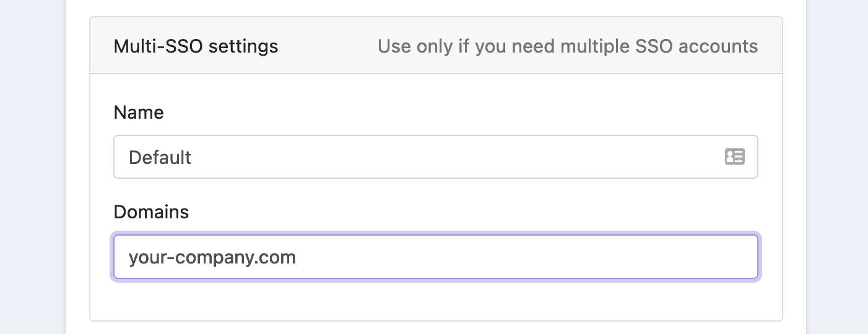Click blank end of the Domains field

619,257
